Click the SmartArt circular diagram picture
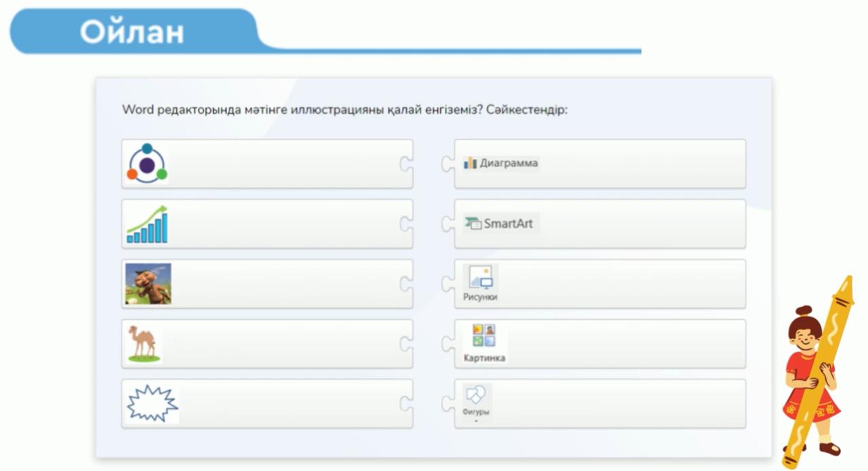Viewport: 868px width, 471px height. (146, 163)
